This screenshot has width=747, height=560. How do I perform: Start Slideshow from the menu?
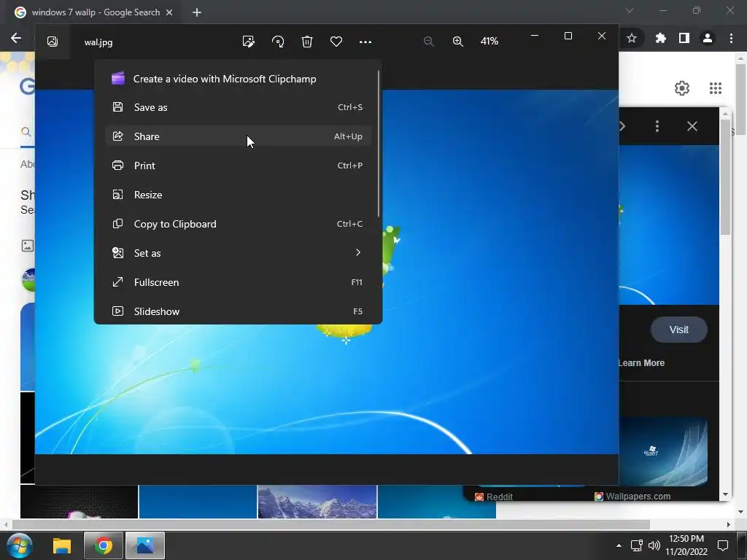[x=238, y=311]
